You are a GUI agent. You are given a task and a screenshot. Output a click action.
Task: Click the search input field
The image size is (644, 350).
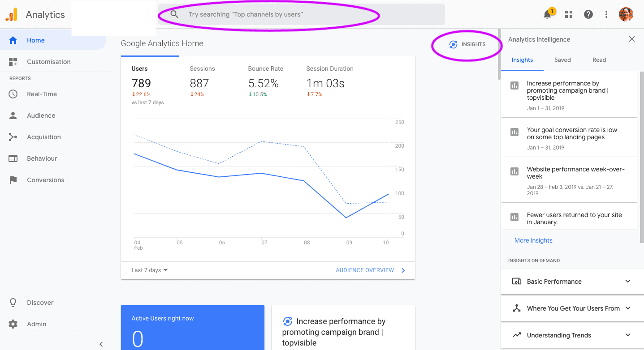[x=300, y=14]
